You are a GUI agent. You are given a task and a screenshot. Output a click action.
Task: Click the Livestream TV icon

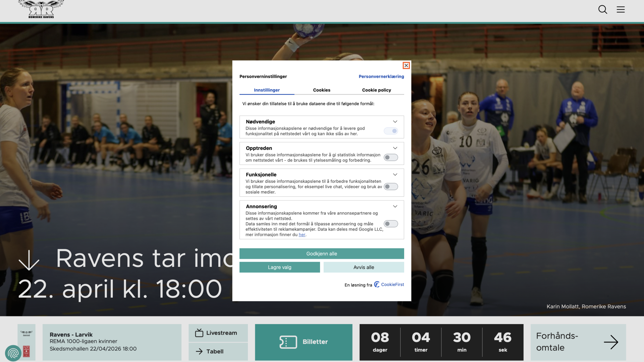click(199, 333)
